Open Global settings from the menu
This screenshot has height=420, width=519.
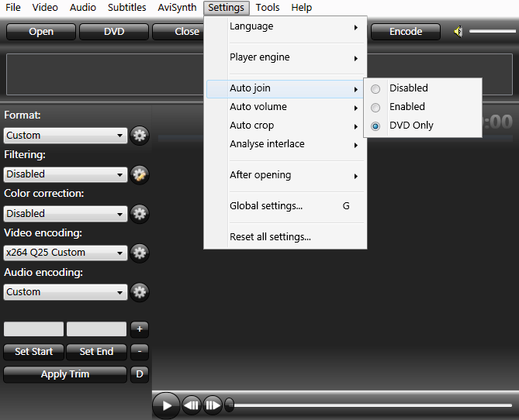(266, 206)
